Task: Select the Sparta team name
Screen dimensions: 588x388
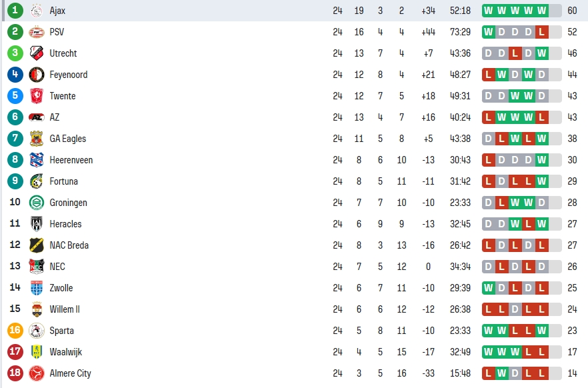Action: coord(61,331)
